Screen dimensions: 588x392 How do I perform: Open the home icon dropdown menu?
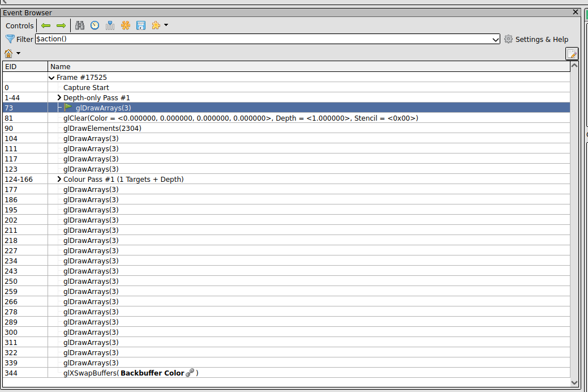click(x=12, y=54)
